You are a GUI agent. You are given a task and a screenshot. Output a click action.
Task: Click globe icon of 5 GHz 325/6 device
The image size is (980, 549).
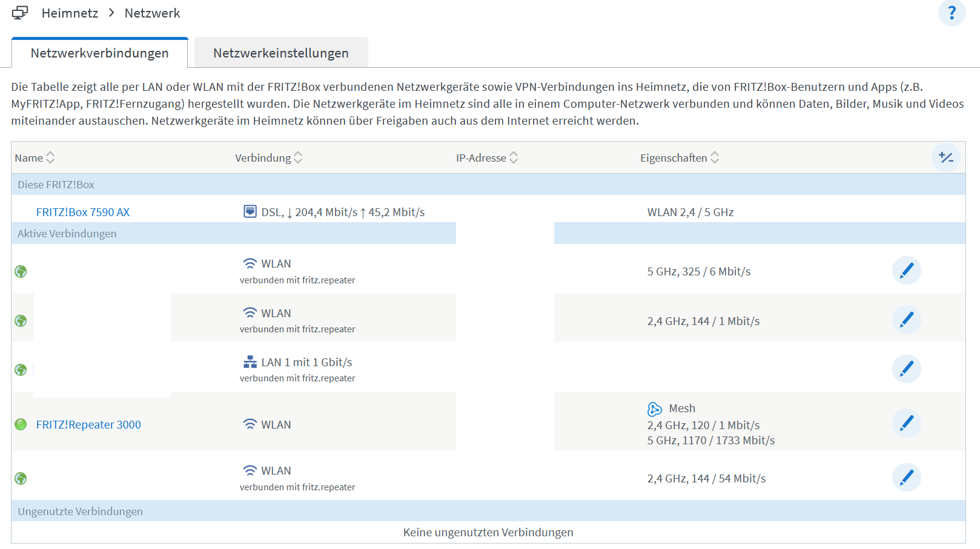pyautogui.click(x=21, y=271)
